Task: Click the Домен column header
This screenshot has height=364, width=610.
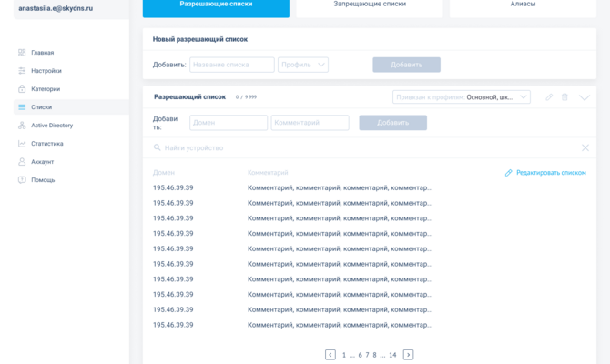Action: pyautogui.click(x=164, y=172)
